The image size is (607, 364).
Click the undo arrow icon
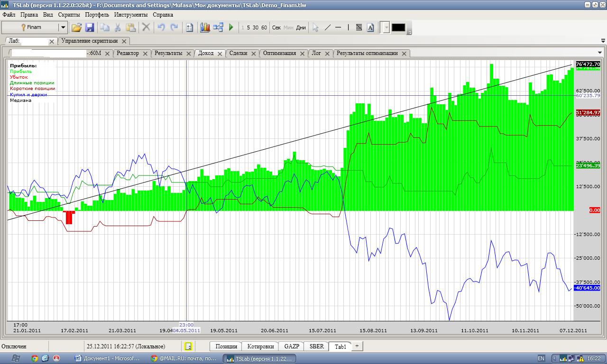[x=161, y=27]
